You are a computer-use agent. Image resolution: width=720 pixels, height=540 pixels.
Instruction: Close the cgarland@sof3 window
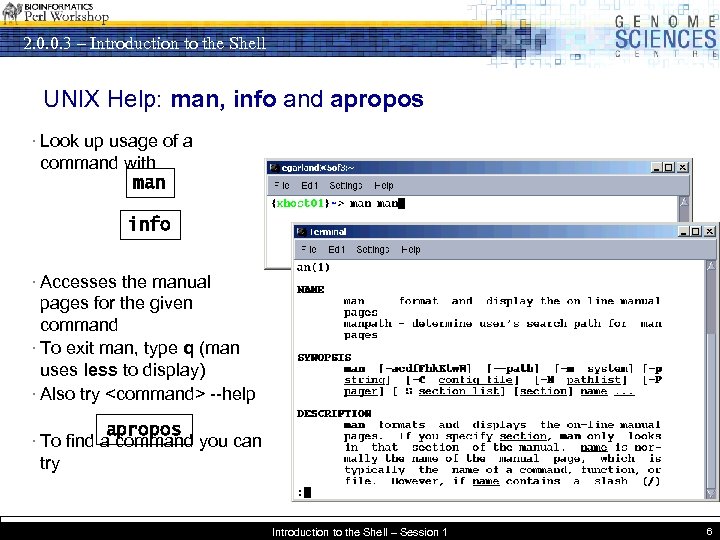tap(682, 168)
